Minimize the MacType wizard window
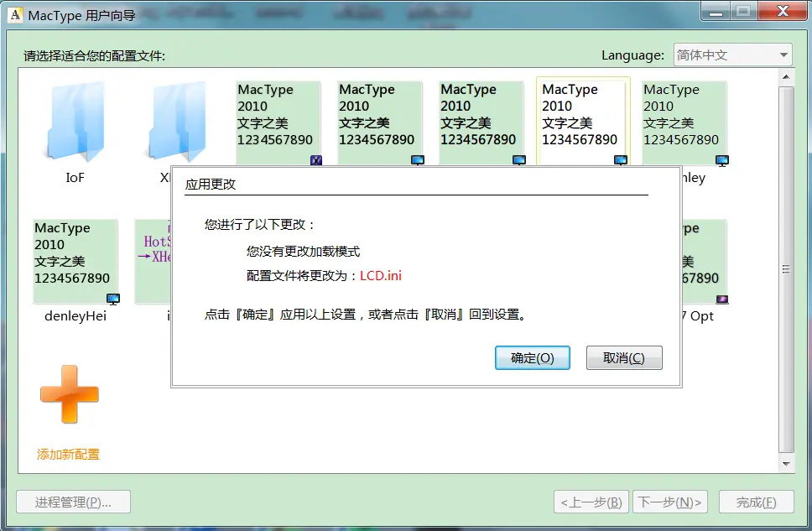Viewport: 812px width, 531px height. pos(716,12)
